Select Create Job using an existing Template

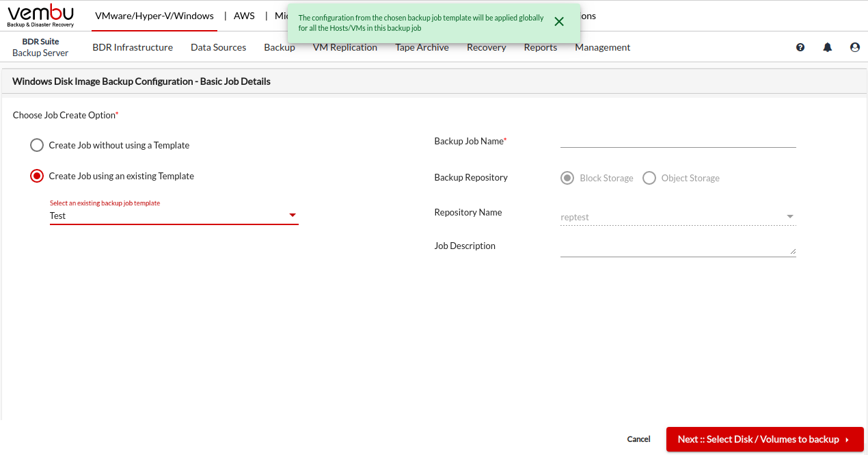click(37, 176)
